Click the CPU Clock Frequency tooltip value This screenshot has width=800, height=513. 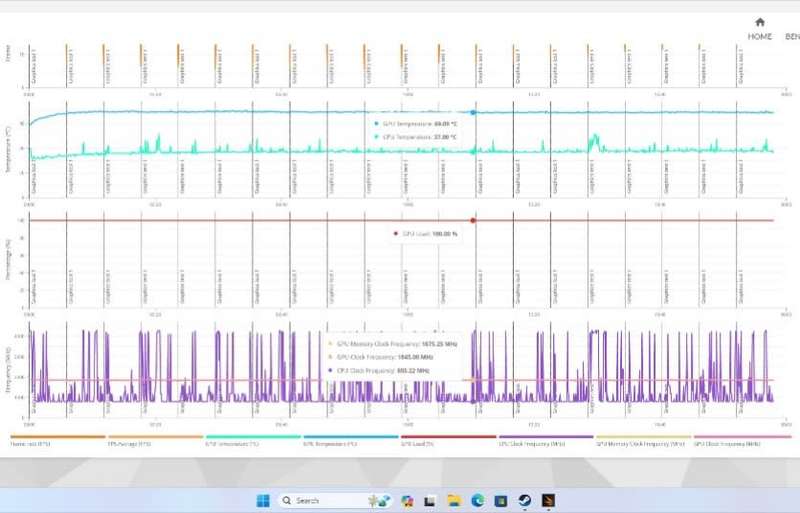pos(413,371)
